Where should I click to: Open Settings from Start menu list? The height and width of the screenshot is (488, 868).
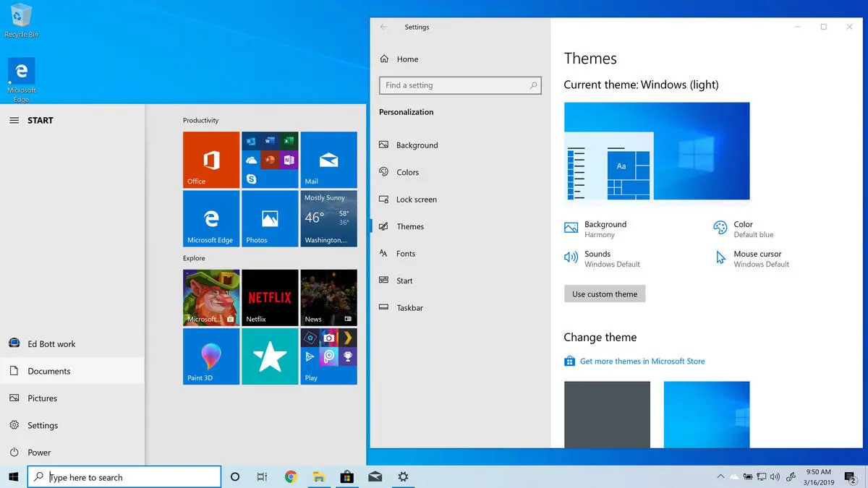click(x=72, y=425)
